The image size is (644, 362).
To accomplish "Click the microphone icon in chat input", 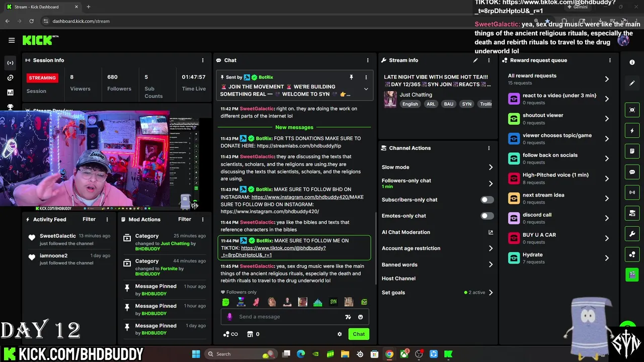I will point(230,317).
